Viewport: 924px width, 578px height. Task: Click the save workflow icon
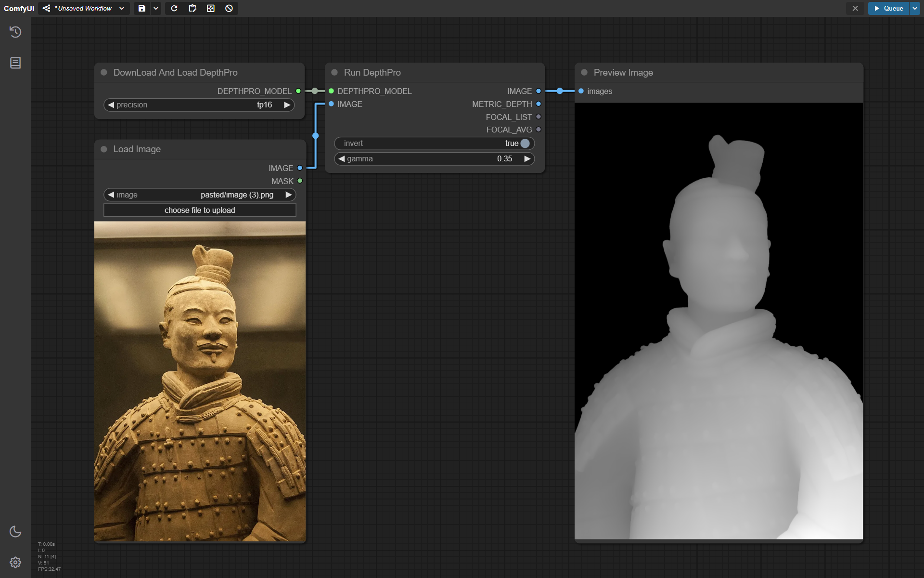click(x=141, y=8)
